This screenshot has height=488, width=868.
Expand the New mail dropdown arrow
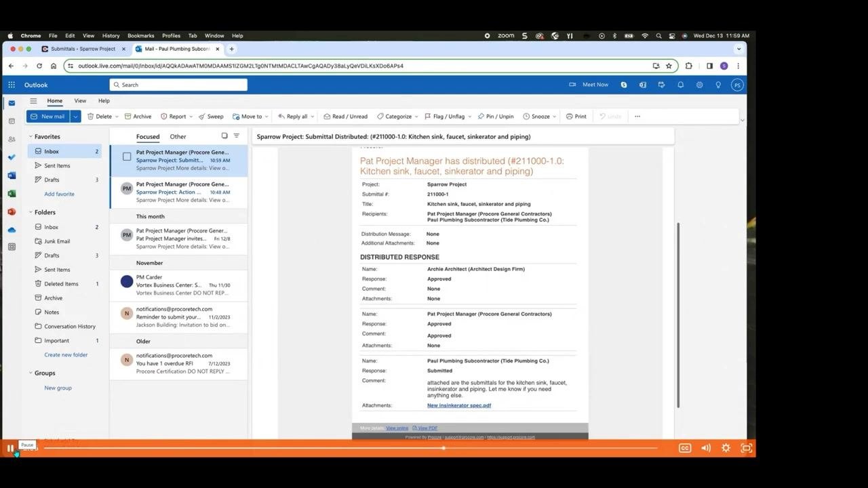pyautogui.click(x=75, y=117)
